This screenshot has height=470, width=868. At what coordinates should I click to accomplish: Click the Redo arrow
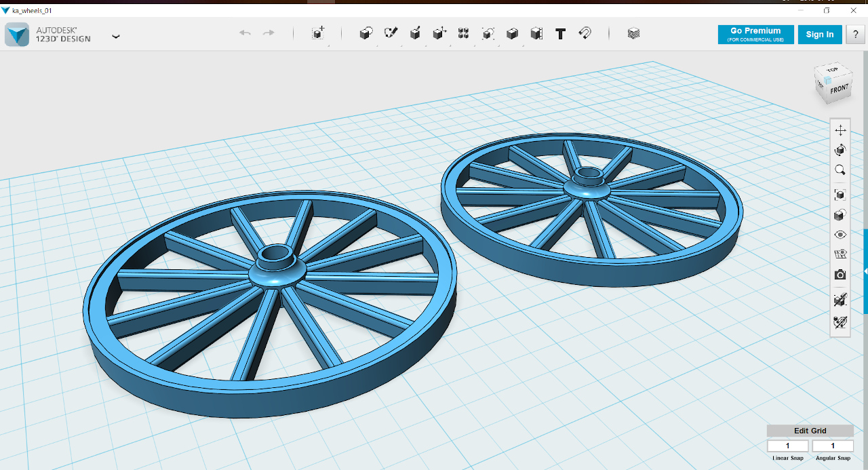tap(269, 33)
